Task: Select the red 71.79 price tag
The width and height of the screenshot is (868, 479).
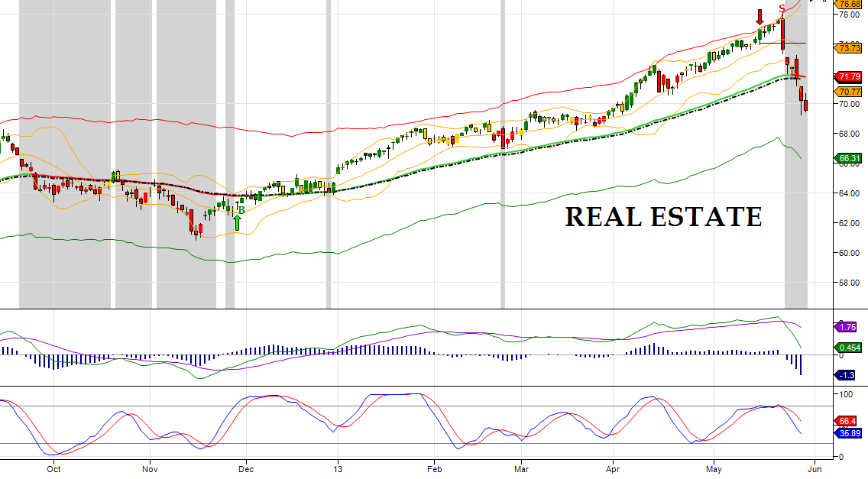Action: (x=850, y=76)
